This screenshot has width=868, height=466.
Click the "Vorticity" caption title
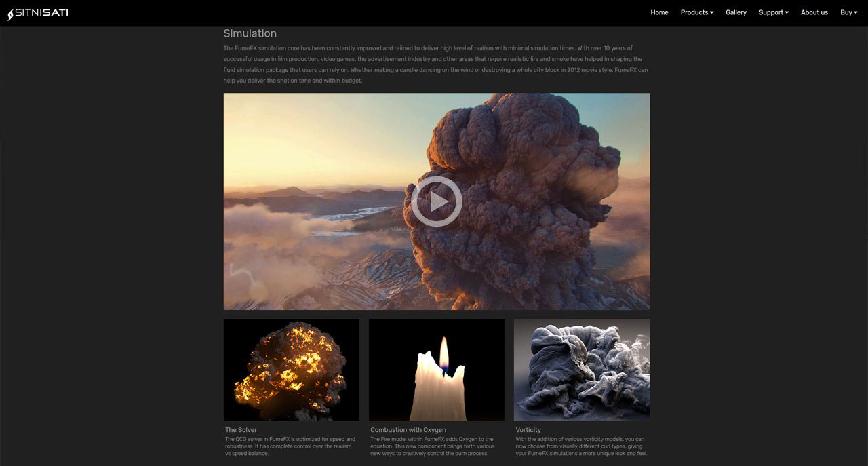click(x=528, y=430)
